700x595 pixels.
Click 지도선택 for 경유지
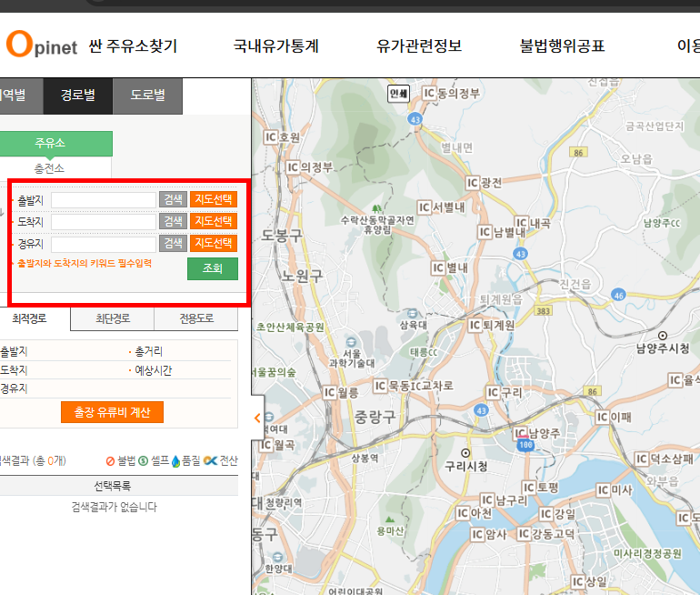pyautogui.click(x=214, y=244)
